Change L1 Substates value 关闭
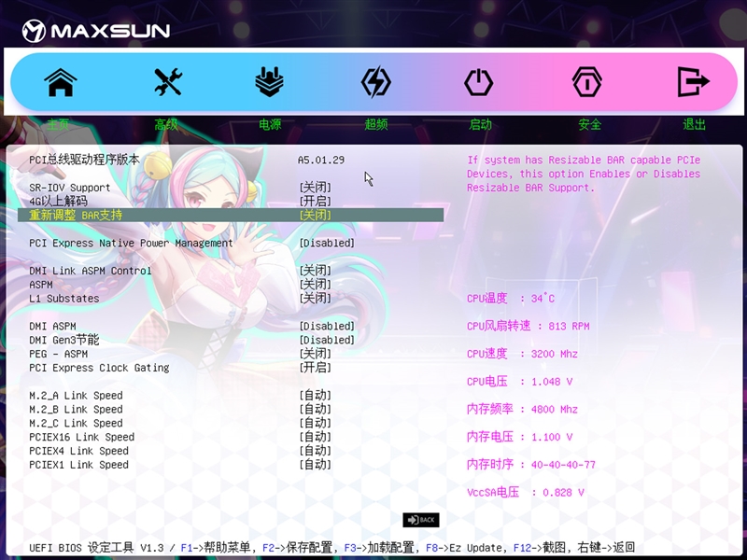 (315, 299)
